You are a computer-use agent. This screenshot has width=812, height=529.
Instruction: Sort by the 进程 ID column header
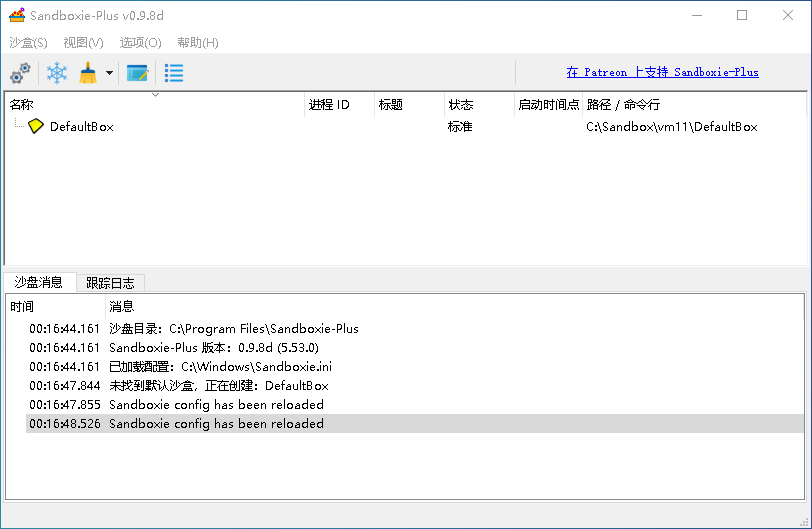(339, 105)
